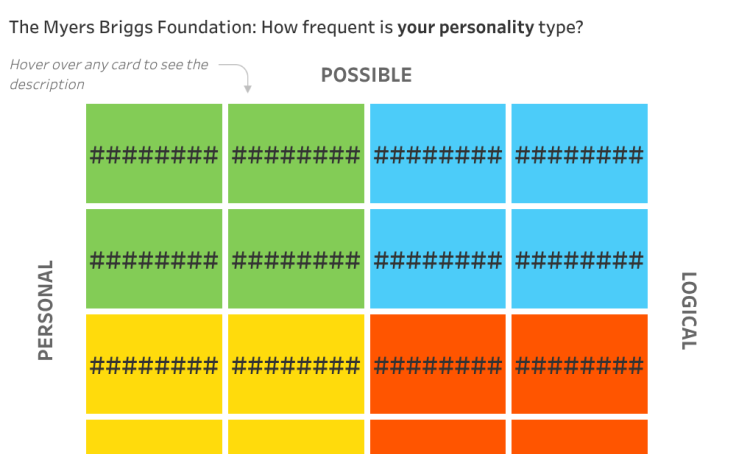Select the second green card in the top row
Screen dimensions: 736x454
296,154
